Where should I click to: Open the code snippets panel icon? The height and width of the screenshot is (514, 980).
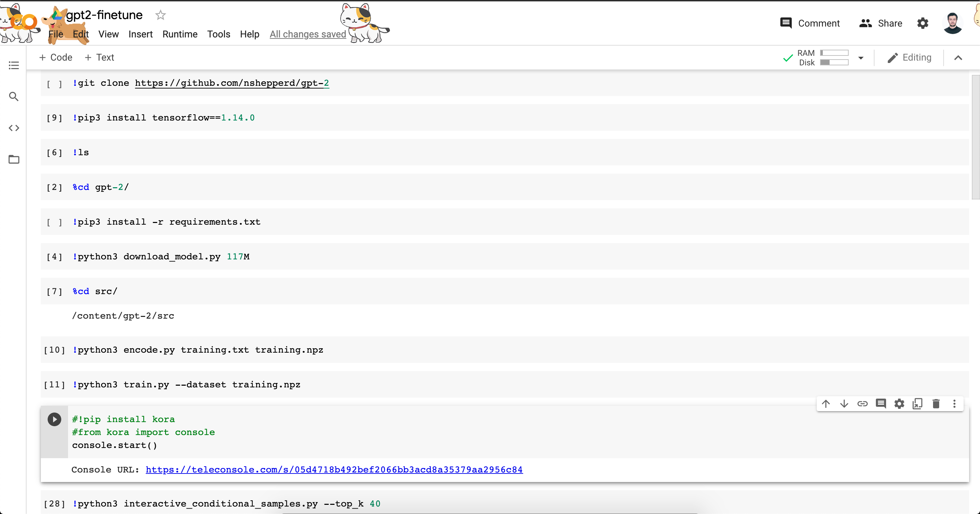coord(14,128)
